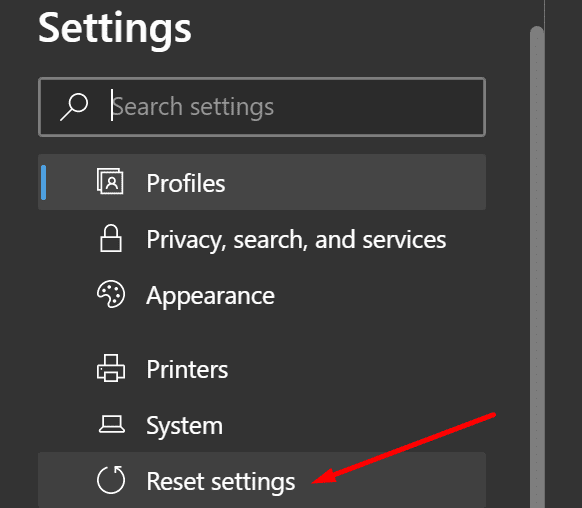Click the padlock Privacy icon
Viewport: 582px width, 508px height.
coord(111,238)
